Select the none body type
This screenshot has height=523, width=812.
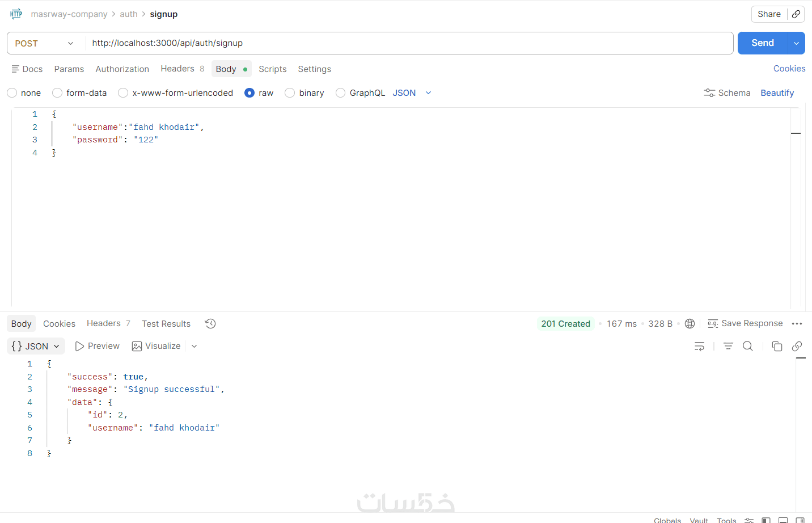coord(12,93)
